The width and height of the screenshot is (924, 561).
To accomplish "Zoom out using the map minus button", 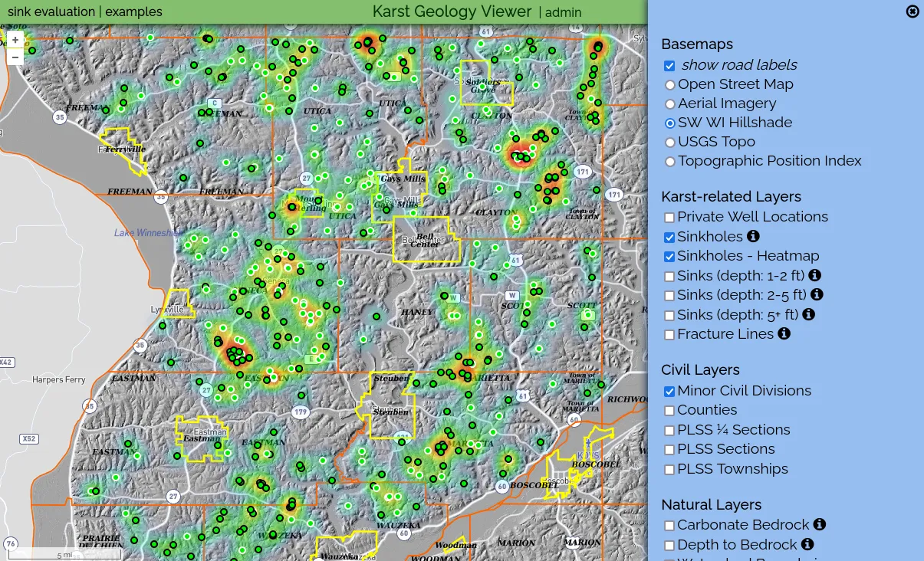I will (15, 56).
